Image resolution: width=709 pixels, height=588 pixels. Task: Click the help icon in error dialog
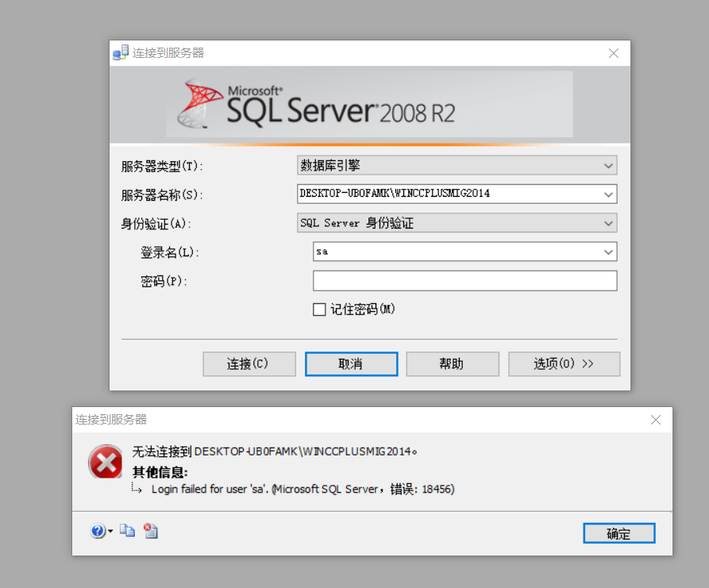98,531
